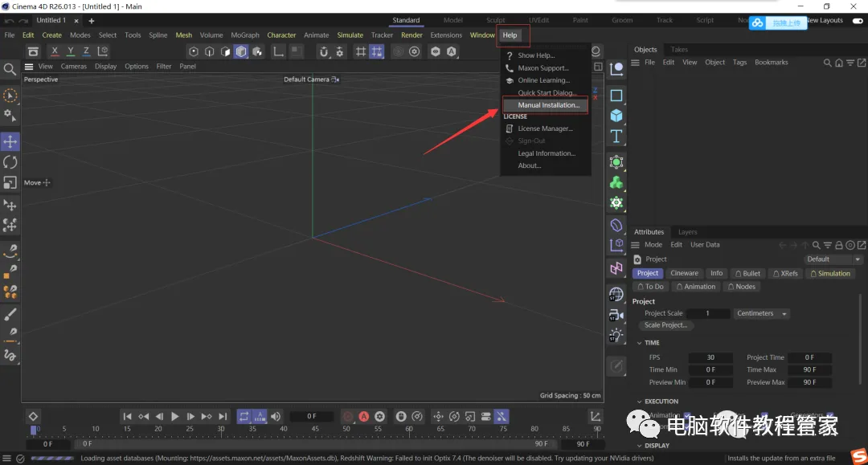This screenshot has width=868, height=465.
Task: Open the Mesh menu
Action: click(184, 35)
